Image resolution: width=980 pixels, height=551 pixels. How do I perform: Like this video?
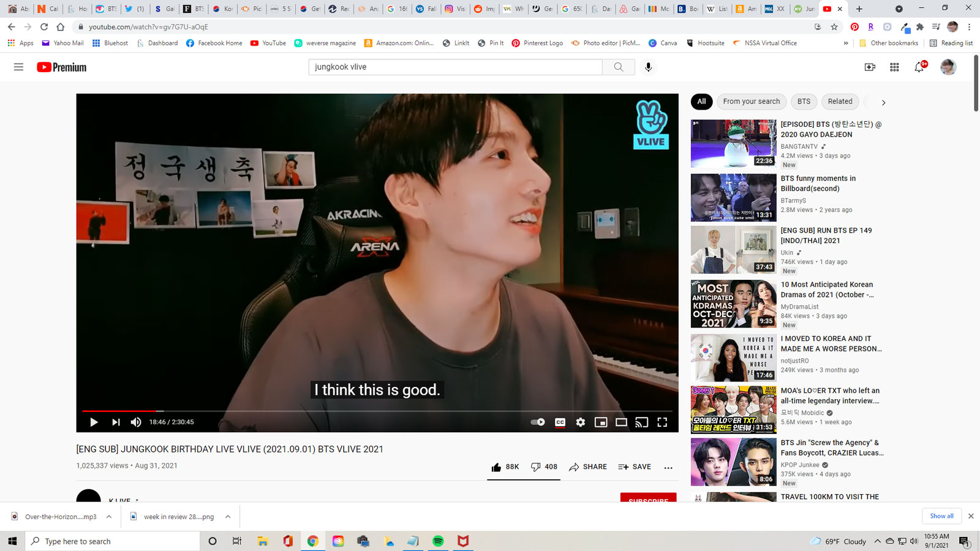497,467
